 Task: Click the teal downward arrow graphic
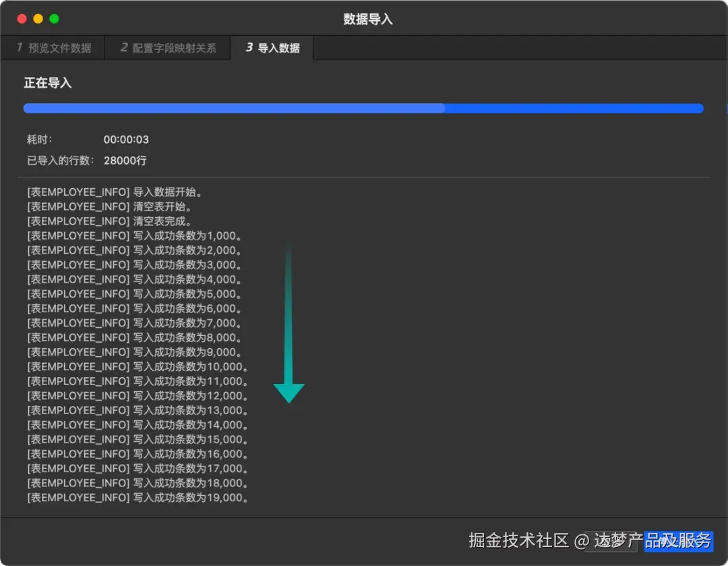(289, 324)
